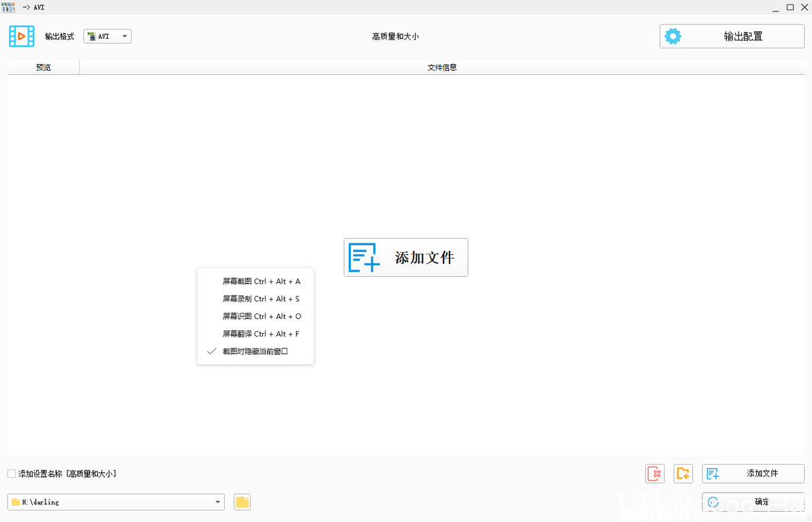The height and width of the screenshot is (522, 812).
Task: Click the video film strip icon
Action: click(22, 36)
